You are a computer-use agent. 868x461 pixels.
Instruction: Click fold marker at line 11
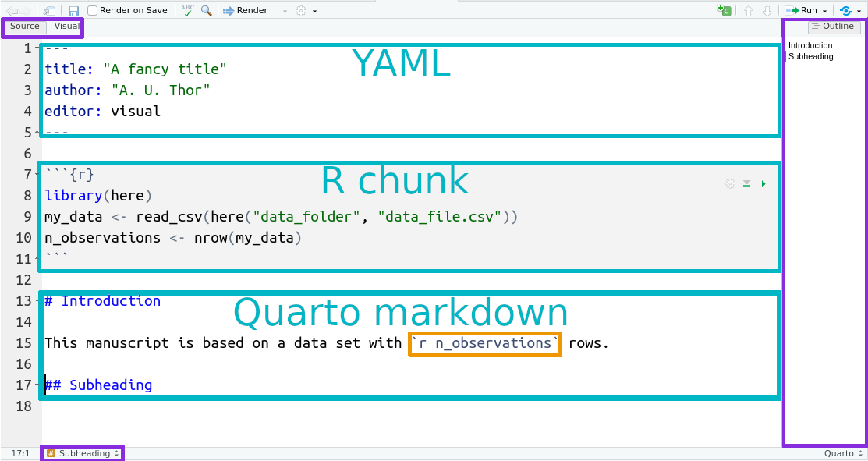click(x=37, y=259)
